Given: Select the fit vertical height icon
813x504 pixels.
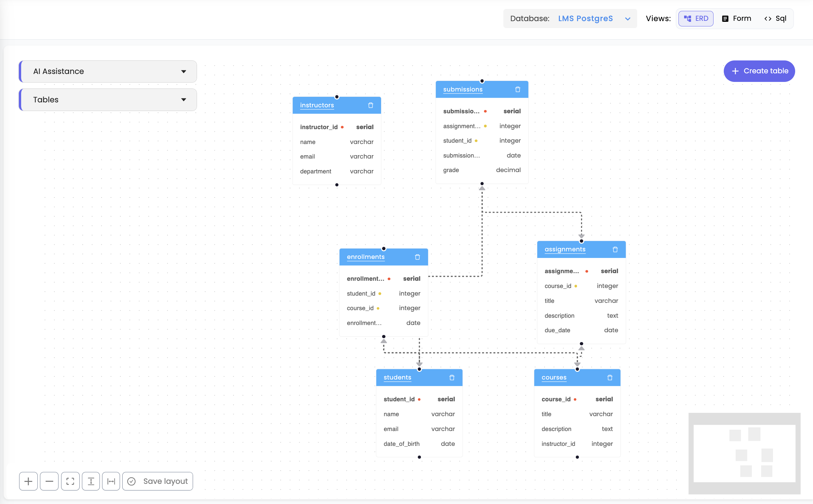Looking at the screenshot, I should point(91,481).
